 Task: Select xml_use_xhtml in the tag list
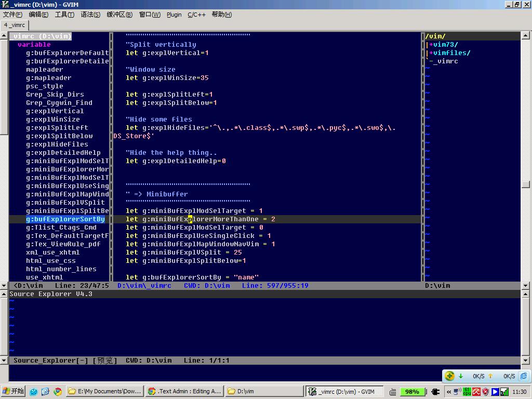52,252
